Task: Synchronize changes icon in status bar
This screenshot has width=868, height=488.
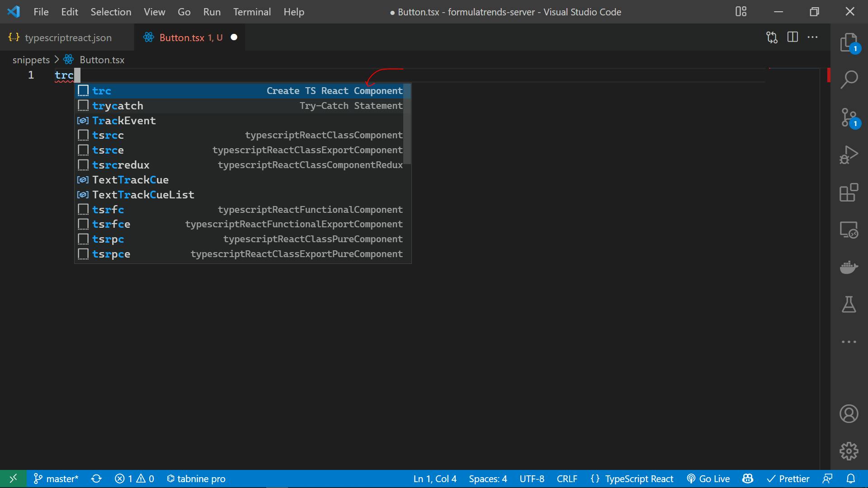Action: click(96, 479)
